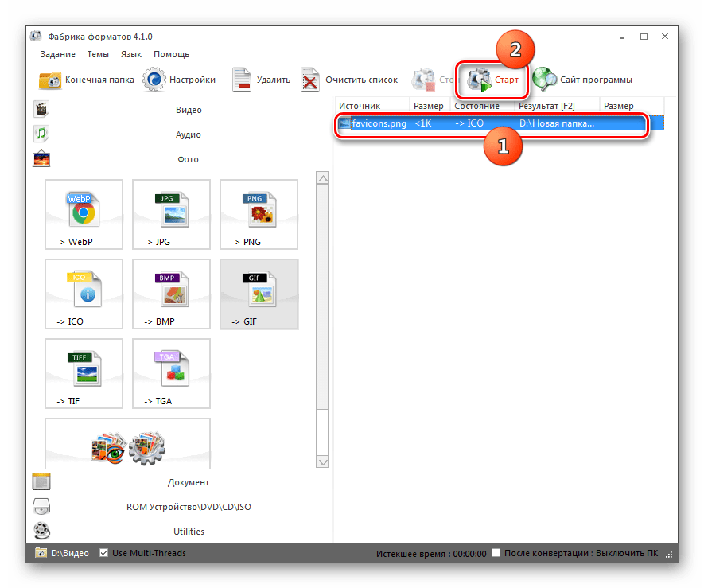This screenshot has height=588, width=704.
Task: Choose the -> TIF conversion format
Action: pos(84,373)
